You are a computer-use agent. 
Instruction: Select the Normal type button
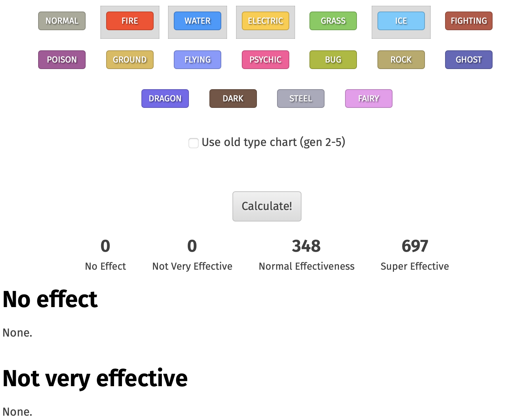tap(62, 21)
